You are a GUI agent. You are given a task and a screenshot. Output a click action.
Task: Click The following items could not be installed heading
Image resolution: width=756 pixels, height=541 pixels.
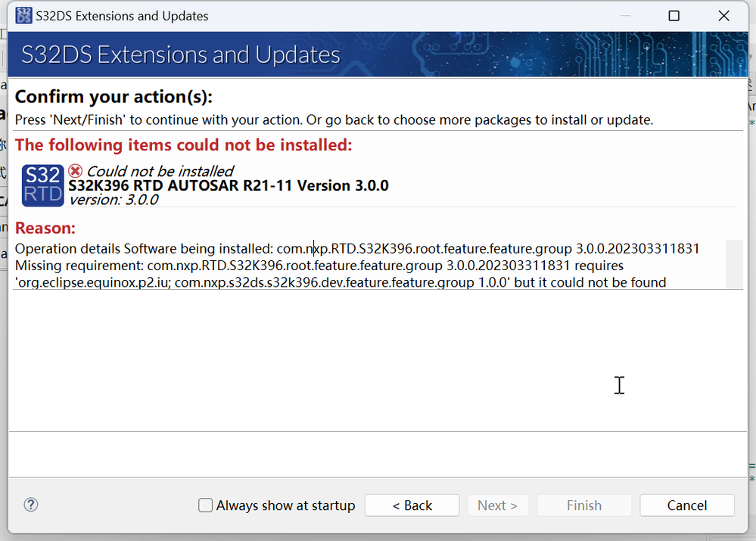(x=184, y=145)
